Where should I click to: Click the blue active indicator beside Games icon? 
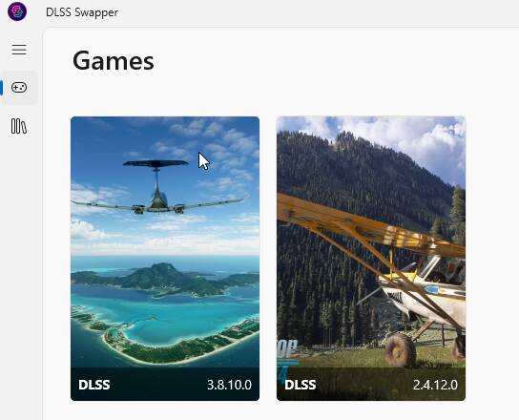[2, 88]
